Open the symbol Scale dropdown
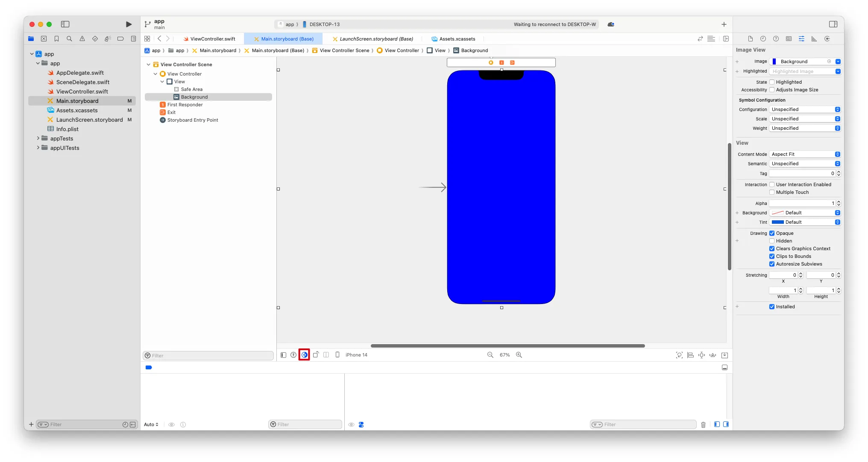 coord(805,119)
